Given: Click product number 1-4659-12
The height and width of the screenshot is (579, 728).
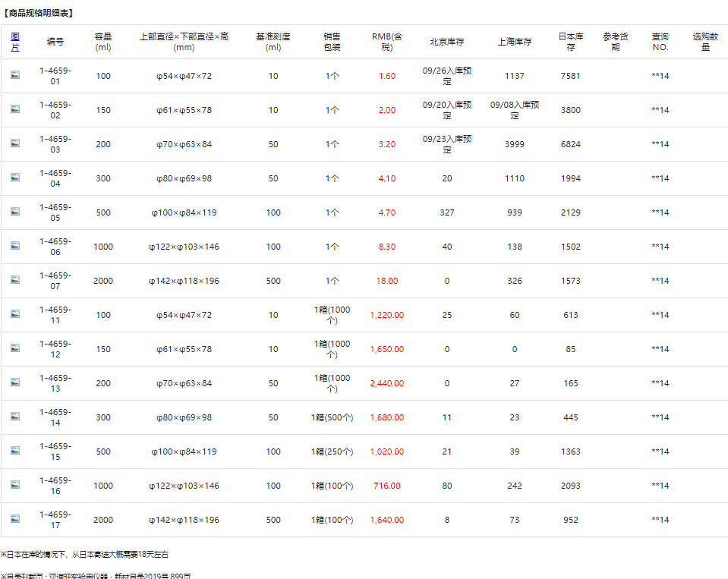Looking at the screenshot, I should pos(55,349).
